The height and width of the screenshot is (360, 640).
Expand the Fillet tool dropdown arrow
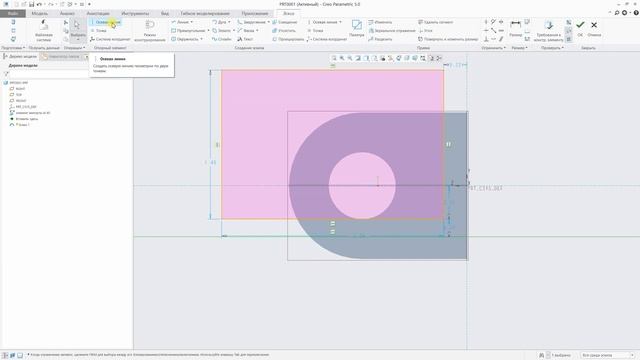point(268,22)
